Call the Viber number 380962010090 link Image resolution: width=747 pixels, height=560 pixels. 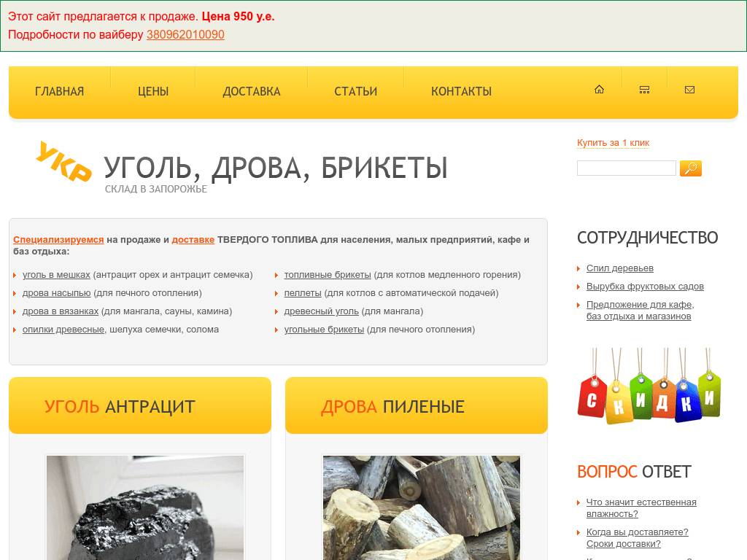pyautogui.click(x=185, y=34)
